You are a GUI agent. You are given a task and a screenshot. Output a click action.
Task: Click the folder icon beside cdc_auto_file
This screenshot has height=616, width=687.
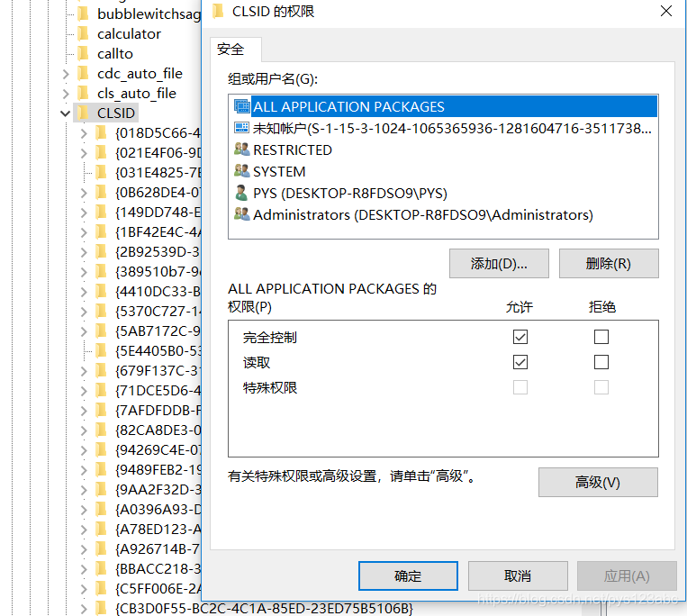coord(83,73)
